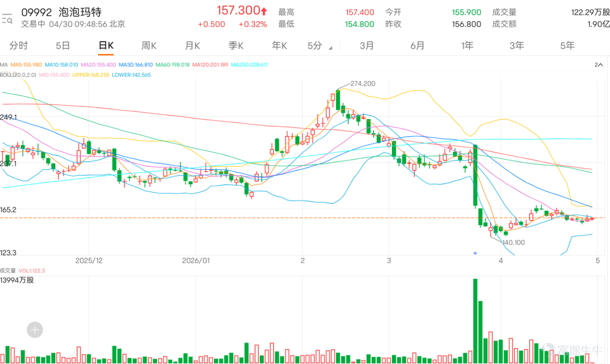Click the 13994万股 volume scale label

[17, 280]
